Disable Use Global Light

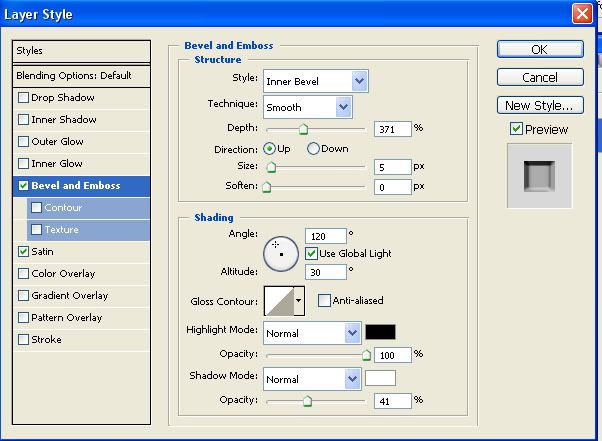[311, 253]
